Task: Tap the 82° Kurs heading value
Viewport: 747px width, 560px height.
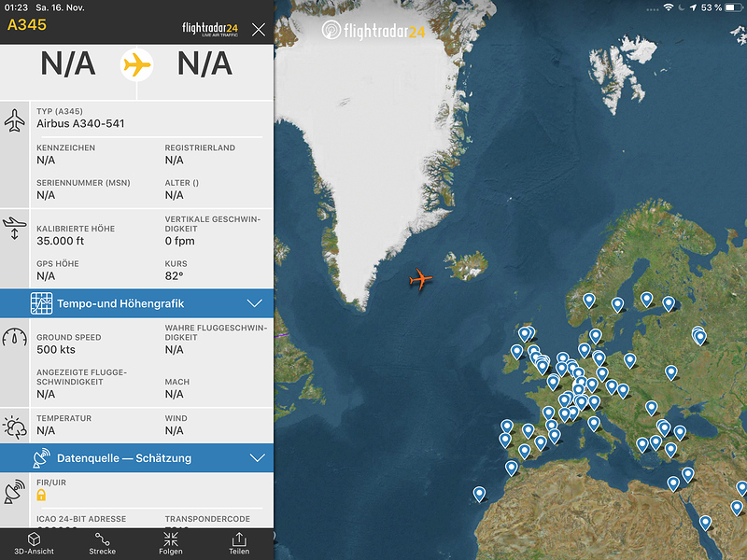Action: 174,276
